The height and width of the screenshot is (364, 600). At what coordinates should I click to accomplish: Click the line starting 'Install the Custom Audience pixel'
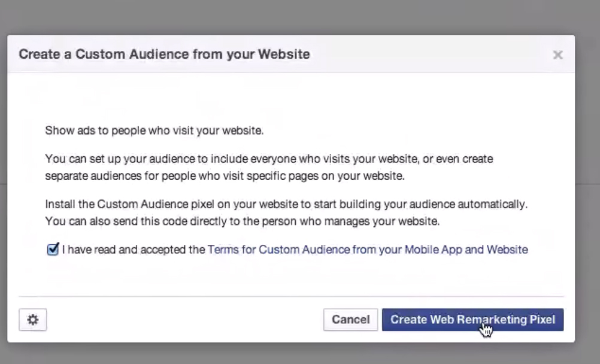[x=286, y=204]
